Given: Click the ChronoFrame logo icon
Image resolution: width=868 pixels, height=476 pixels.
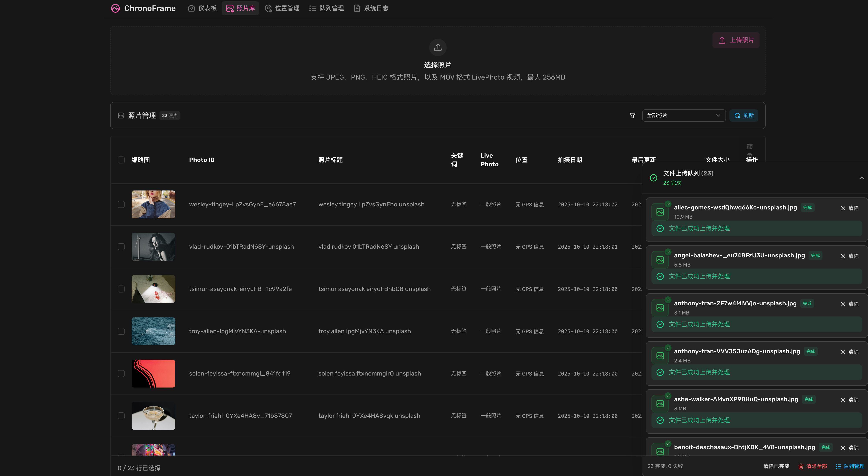Looking at the screenshot, I should [115, 8].
